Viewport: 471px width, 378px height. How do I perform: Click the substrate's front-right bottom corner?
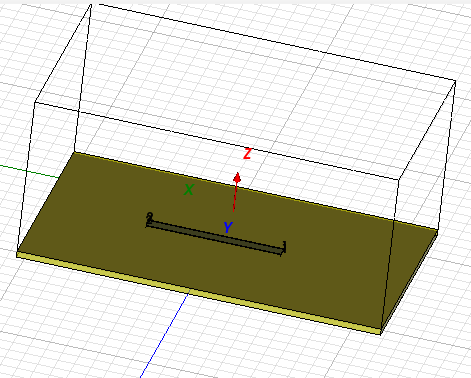point(381,334)
